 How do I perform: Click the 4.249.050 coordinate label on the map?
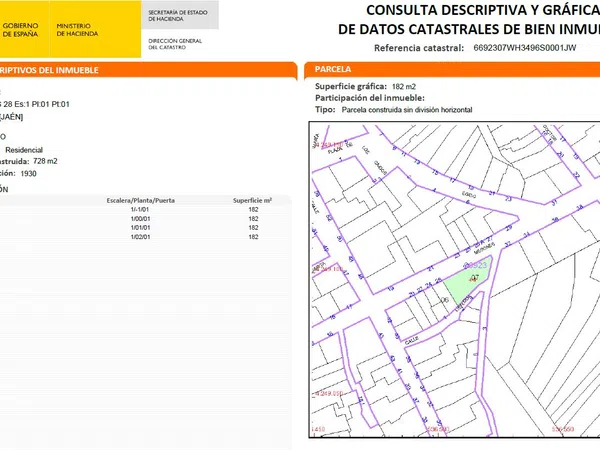pos(328,393)
